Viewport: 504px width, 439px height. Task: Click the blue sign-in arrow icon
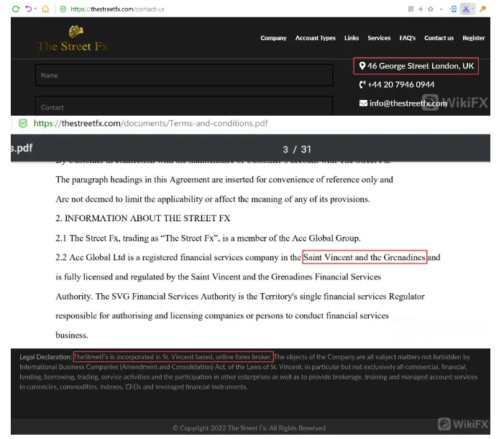453,9
